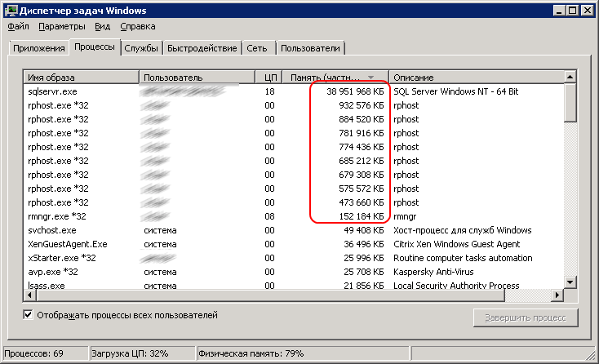Viewport: 599px width, 364px height.
Task: Sort by Имя образа column header
Action: pos(80,78)
